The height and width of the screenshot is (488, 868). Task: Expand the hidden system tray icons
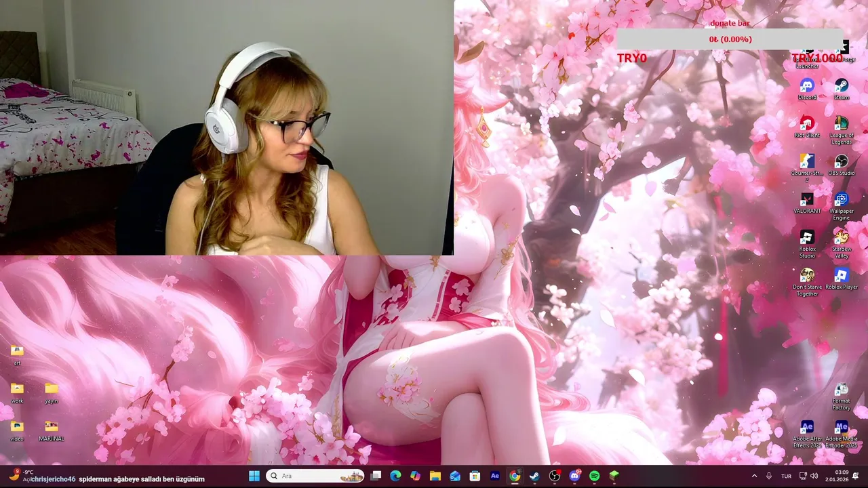point(754,476)
